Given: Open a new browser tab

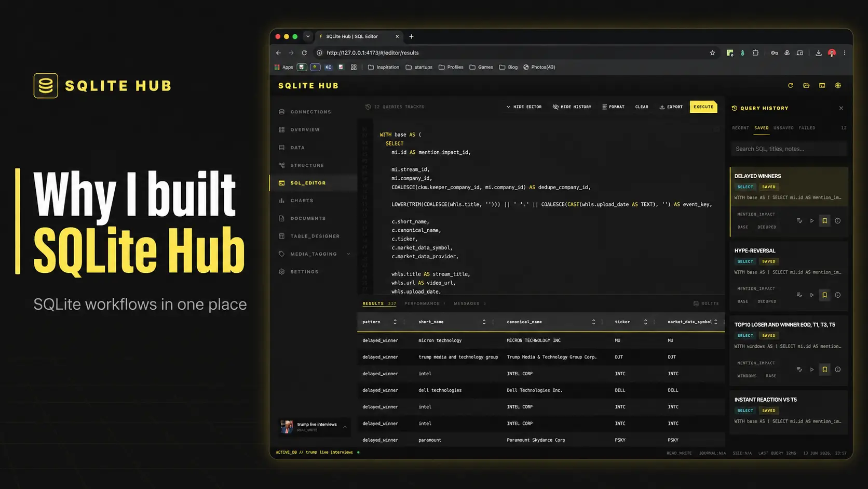Looking at the screenshot, I should [x=411, y=36].
